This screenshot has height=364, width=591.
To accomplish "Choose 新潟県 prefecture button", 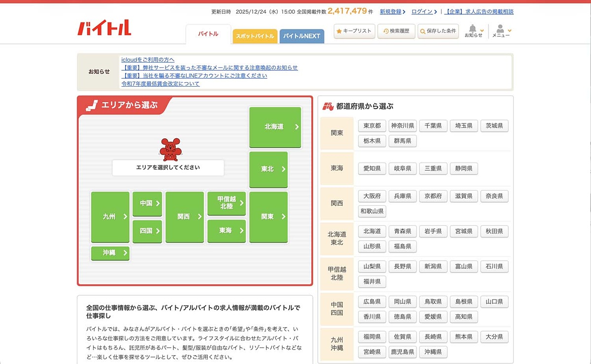I will tap(433, 267).
